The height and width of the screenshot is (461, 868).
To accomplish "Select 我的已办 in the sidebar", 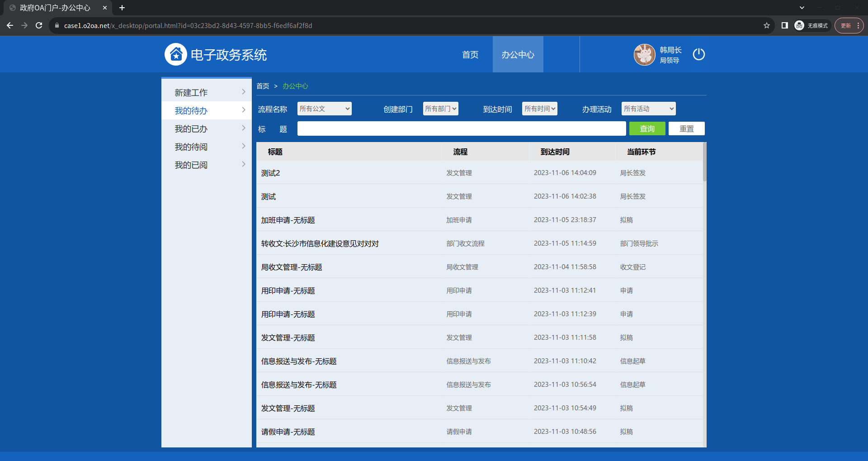I will point(191,129).
